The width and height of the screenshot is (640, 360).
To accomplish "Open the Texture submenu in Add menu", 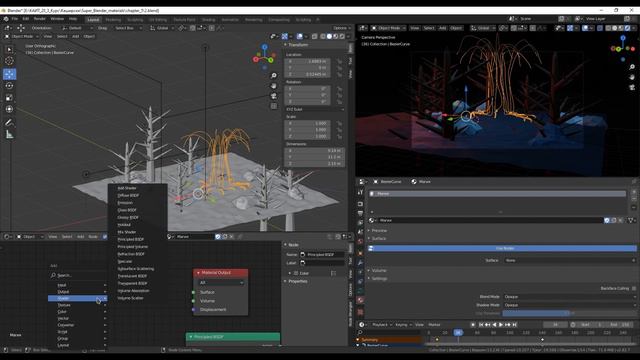I will (78, 305).
